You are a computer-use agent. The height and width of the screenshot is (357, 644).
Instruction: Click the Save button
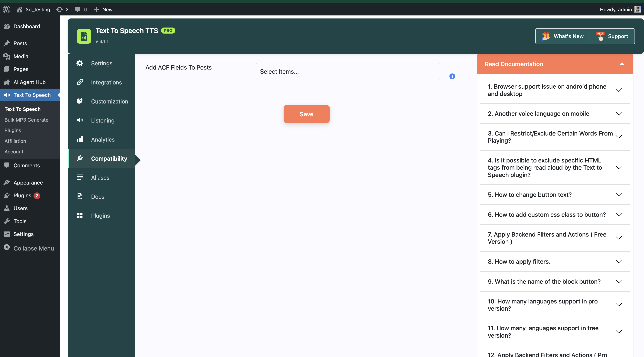click(x=307, y=114)
